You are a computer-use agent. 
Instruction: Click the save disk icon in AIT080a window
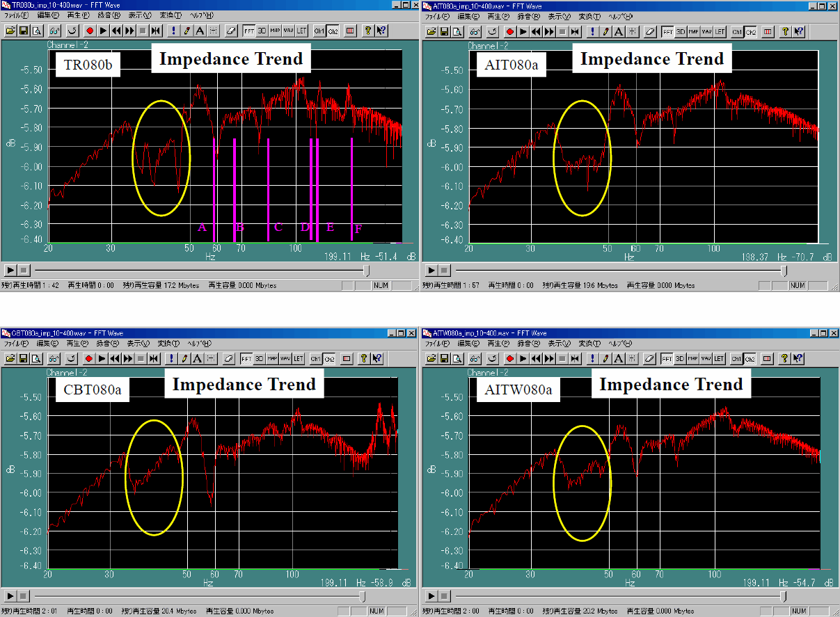tap(443, 32)
